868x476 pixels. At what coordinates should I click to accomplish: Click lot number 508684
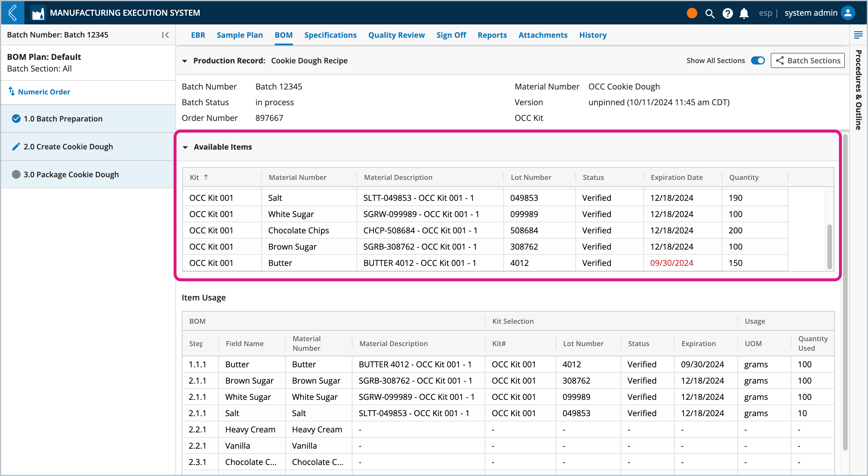coord(524,230)
